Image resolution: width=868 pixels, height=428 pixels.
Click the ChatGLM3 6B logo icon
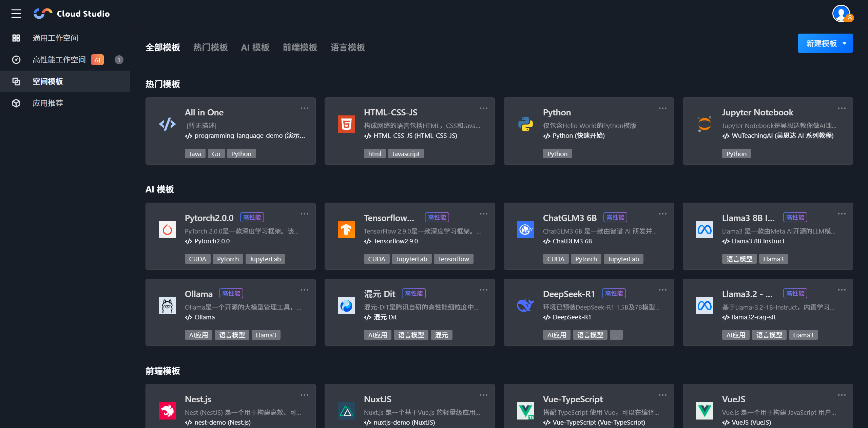click(x=525, y=229)
